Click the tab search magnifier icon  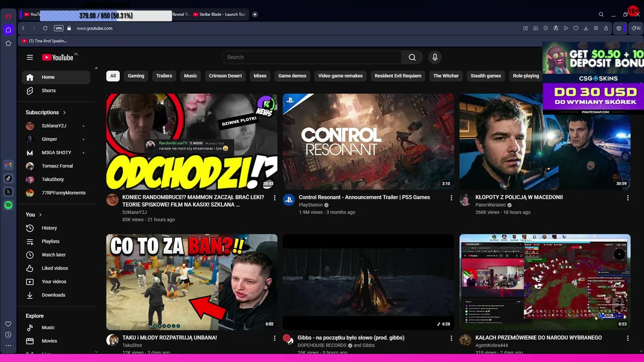coord(601,15)
